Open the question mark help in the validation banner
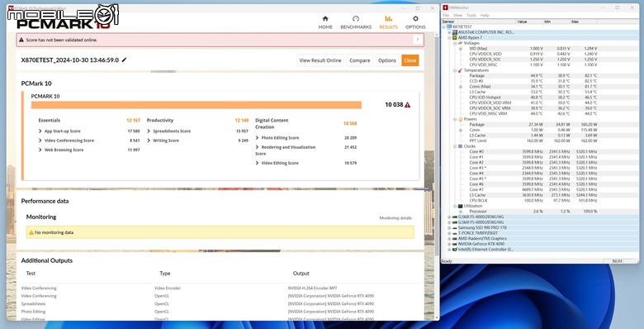This screenshot has width=644, height=329. coord(418,40)
